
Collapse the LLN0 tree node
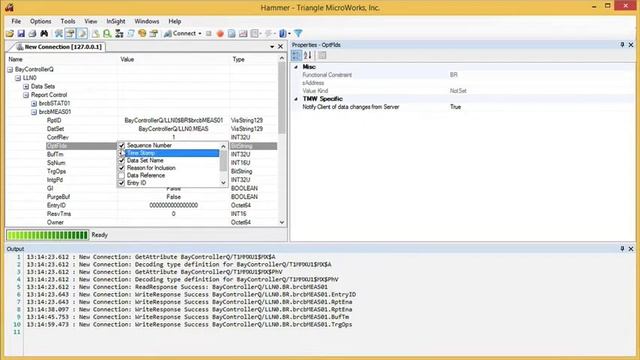[x=18, y=78]
